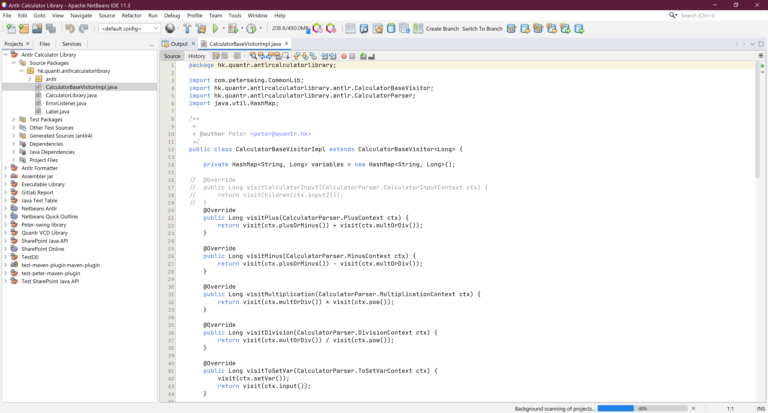Switch to the Files tab
Screen dimensions: 768x413
point(45,44)
